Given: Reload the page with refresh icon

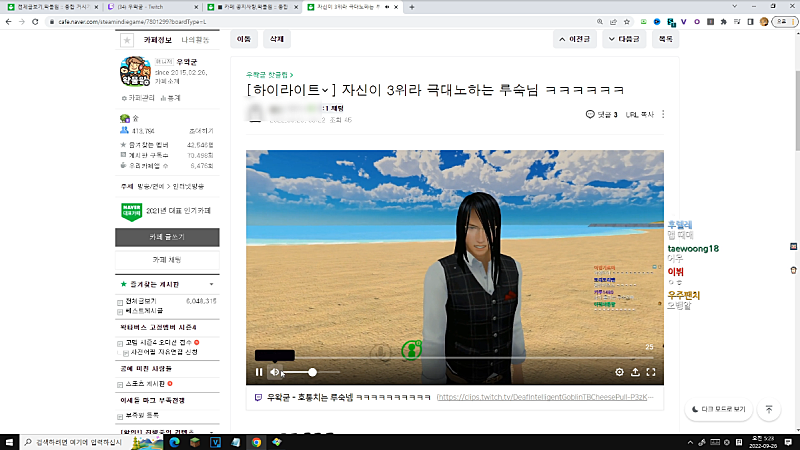Looking at the screenshot, I should coord(35,22).
